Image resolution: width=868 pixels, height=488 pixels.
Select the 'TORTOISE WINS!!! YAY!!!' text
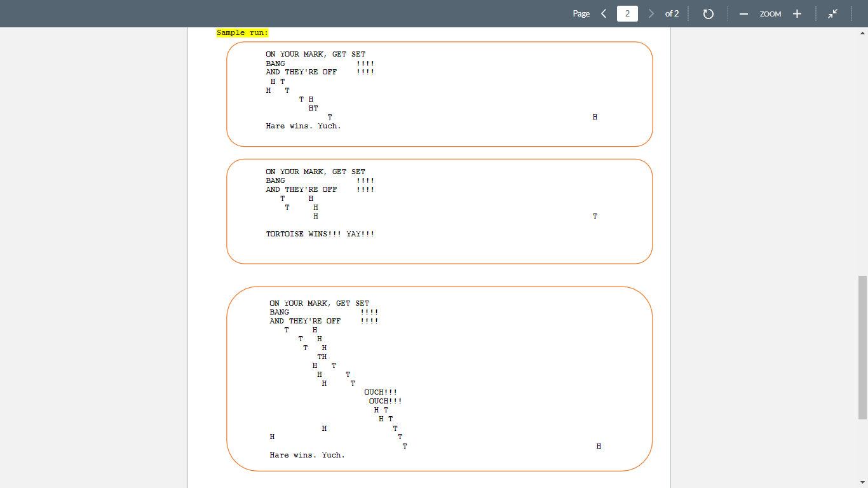click(320, 233)
